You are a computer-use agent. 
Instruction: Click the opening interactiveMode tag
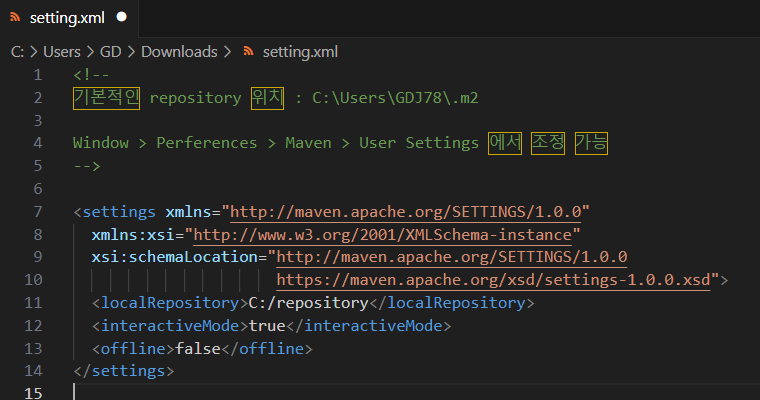click(170, 326)
